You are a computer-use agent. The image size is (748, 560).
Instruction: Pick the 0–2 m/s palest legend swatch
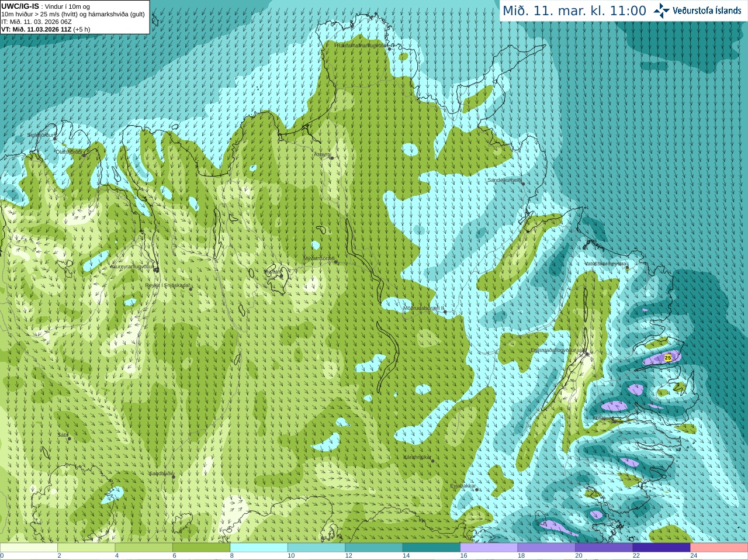[29, 548]
